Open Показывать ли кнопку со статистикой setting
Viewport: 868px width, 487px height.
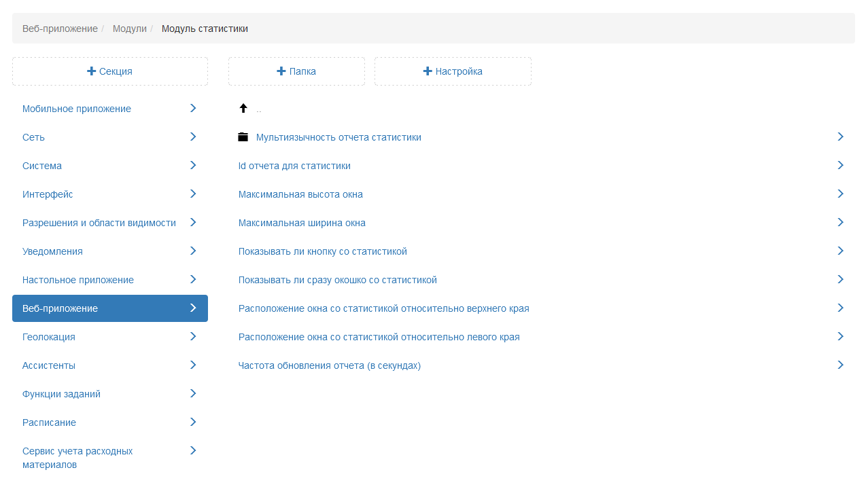coord(323,251)
